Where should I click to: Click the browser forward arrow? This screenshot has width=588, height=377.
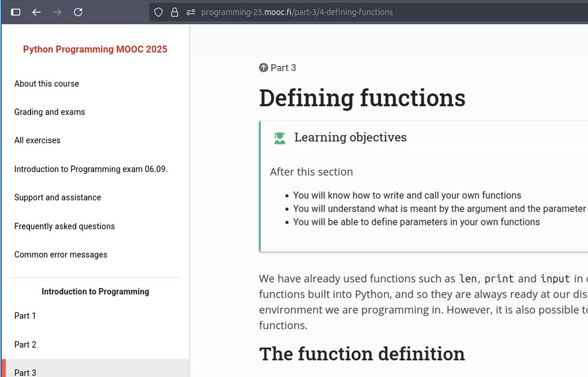click(57, 12)
